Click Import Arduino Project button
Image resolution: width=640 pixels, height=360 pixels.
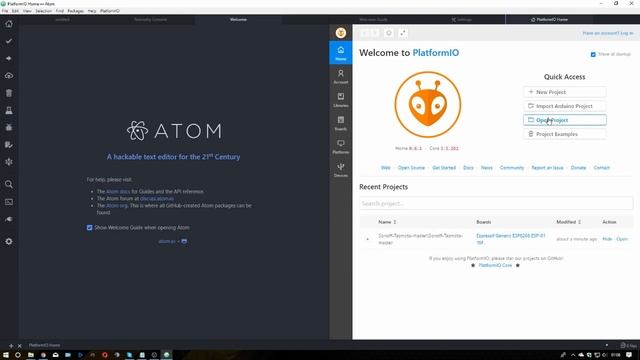pos(564,106)
